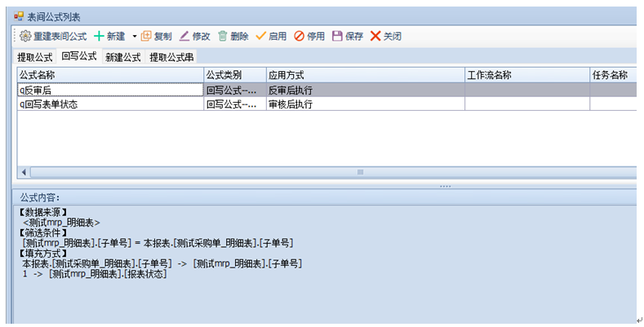Viewport: 644px width, 327px height.
Task: Select the q反审后 formula row
Action: click(109, 91)
